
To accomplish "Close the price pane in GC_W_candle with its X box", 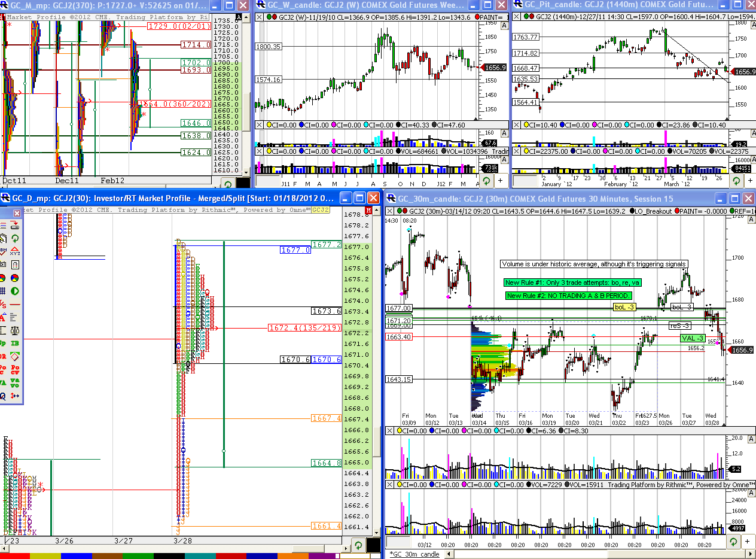I will click(260, 17).
